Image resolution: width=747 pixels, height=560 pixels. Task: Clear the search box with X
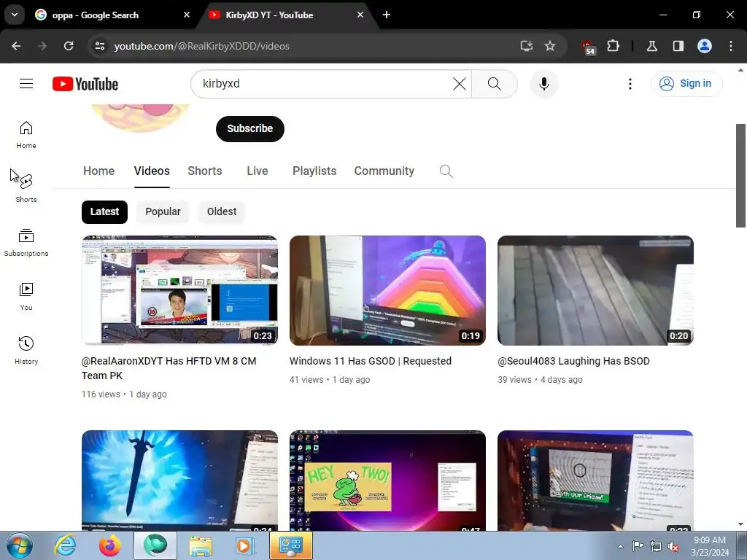point(460,84)
